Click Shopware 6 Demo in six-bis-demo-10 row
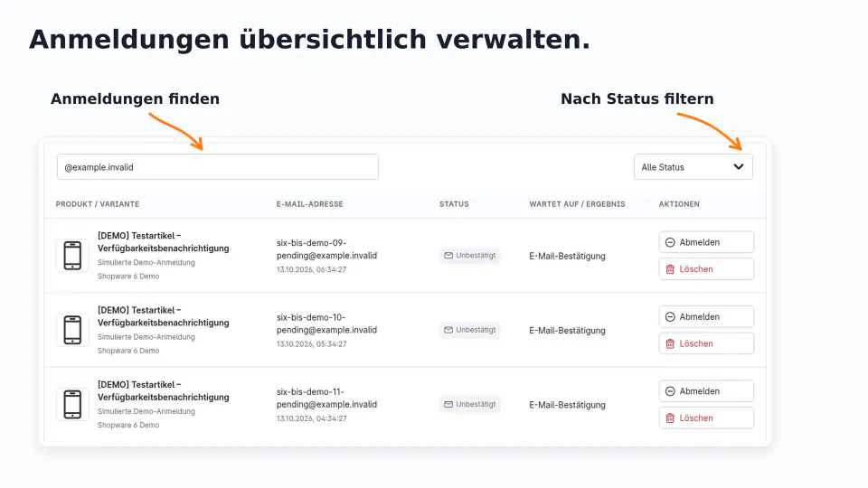Viewport: 868px width, 488px height. [x=128, y=351]
